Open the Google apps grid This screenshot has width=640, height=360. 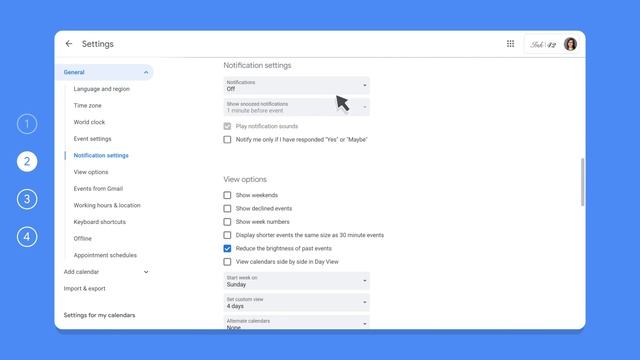pyautogui.click(x=510, y=44)
